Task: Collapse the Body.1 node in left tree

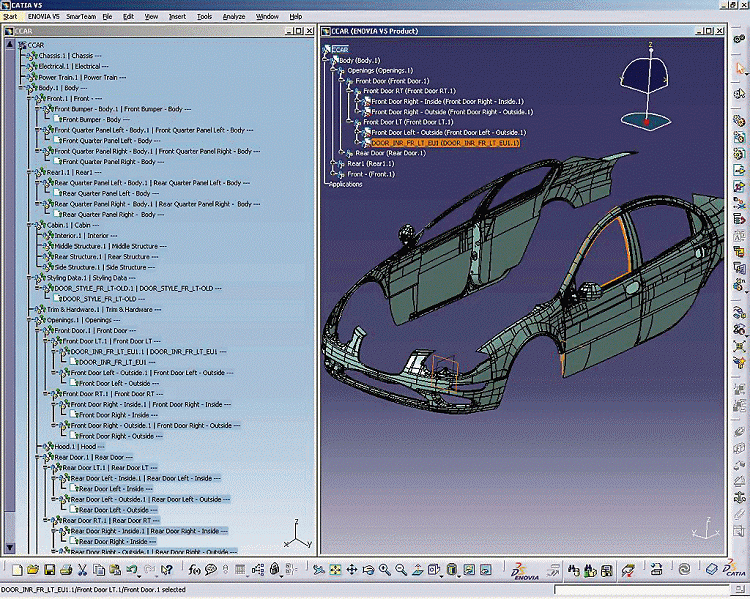Action: click(x=21, y=88)
